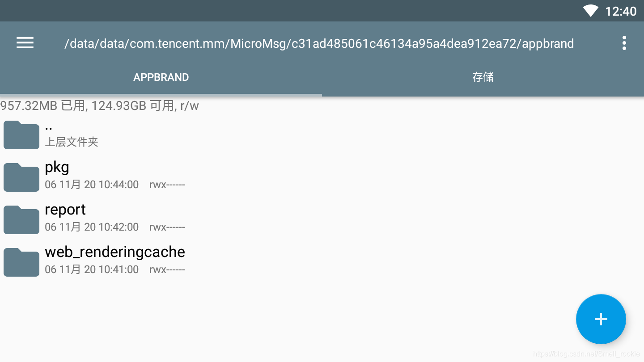Viewport: 644px width, 362px height.
Task: Open the overflow options menu
Action: pos(624,42)
